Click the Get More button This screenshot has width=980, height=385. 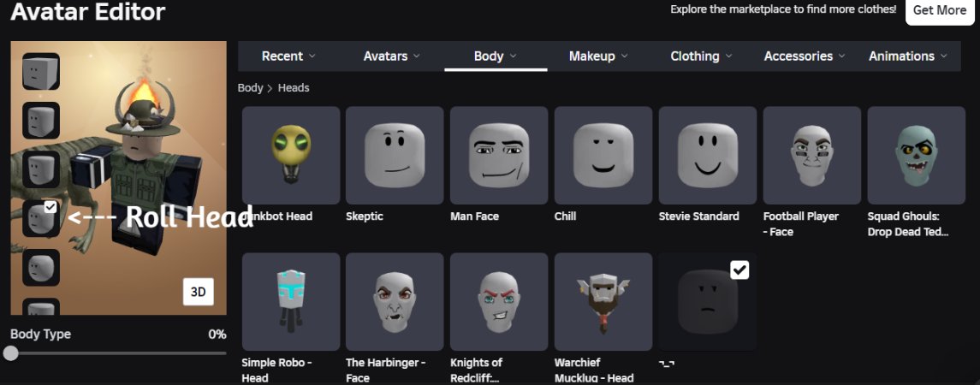point(940,10)
